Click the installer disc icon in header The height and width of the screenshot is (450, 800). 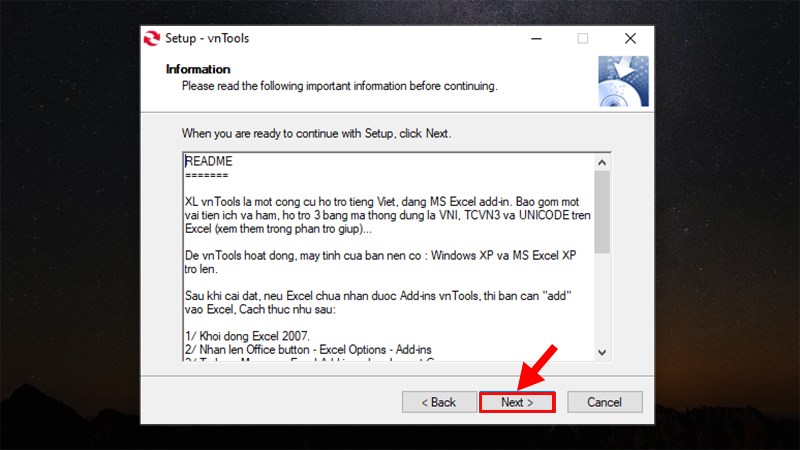tap(622, 81)
